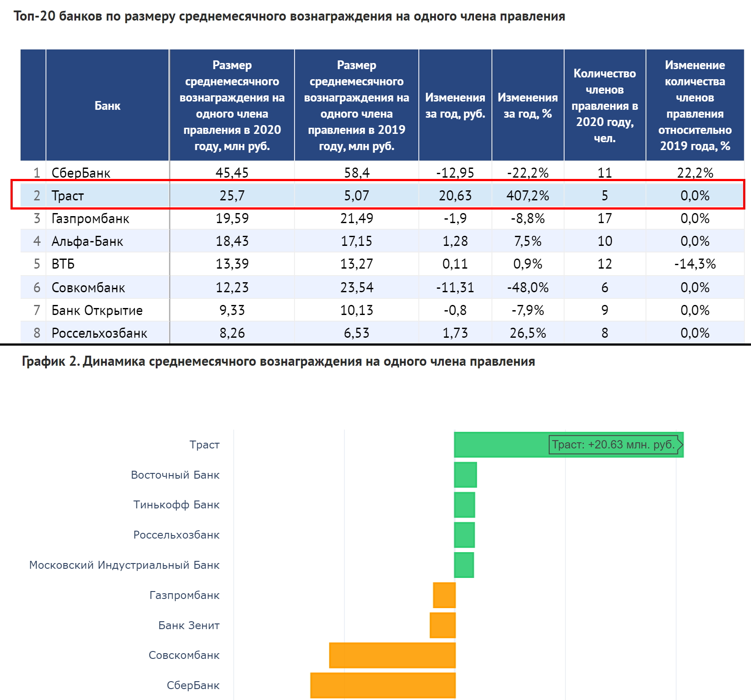This screenshot has width=751, height=700.
Task: Select the orange Совскомбанк bar in the chart
Action: pyautogui.click(x=392, y=655)
